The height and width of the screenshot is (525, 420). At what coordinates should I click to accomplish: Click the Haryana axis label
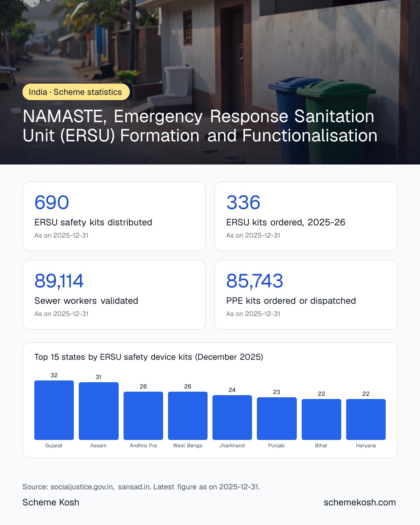pos(366,446)
